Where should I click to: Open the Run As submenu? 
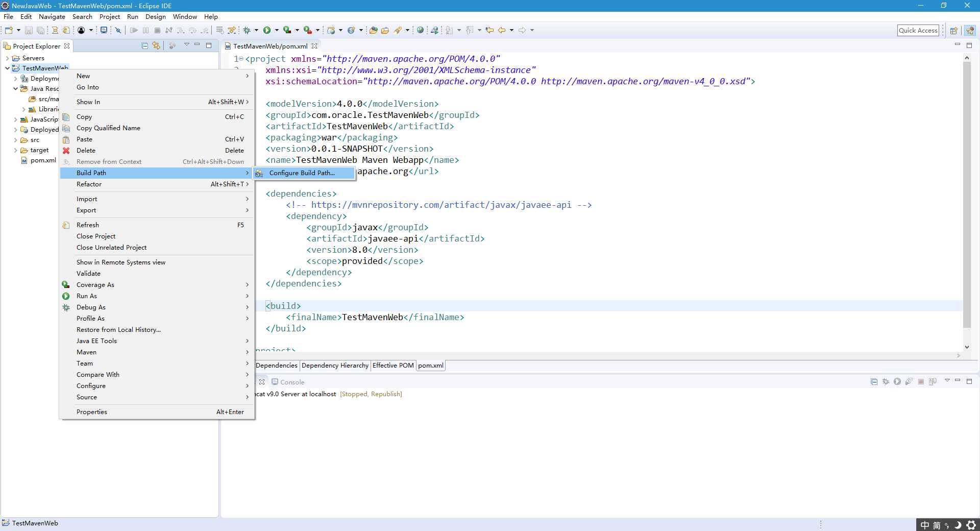pos(157,296)
